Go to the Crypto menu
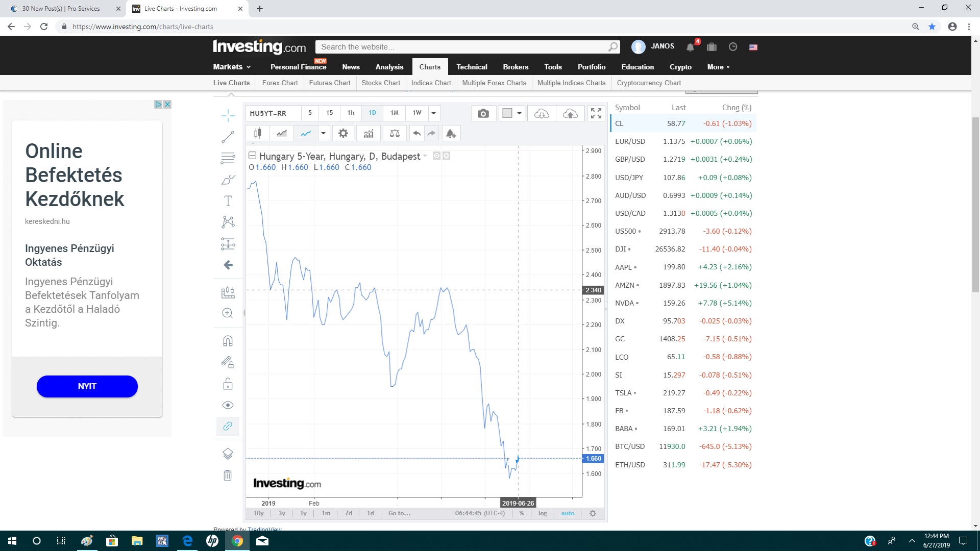Image resolution: width=980 pixels, height=551 pixels. coord(680,67)
